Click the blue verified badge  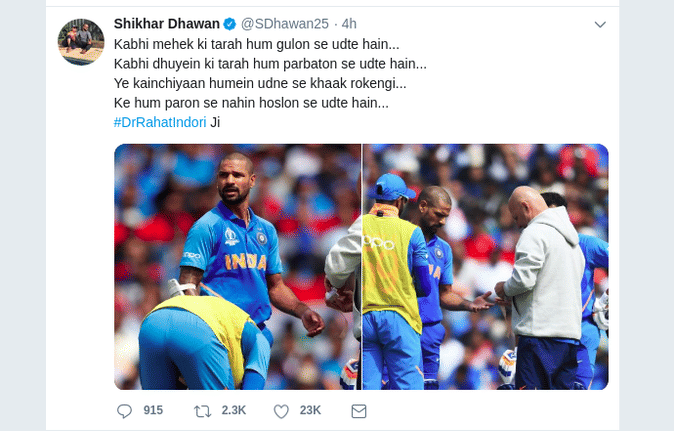tap(230, 24)
